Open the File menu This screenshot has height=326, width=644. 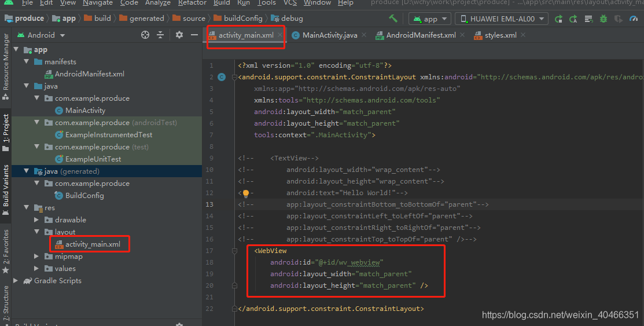tap(27, 3)
